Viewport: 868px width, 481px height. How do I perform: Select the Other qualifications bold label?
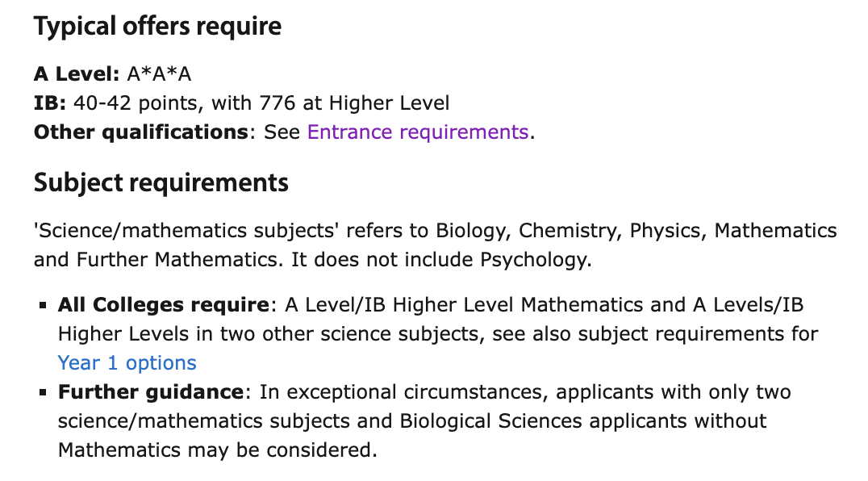pyautogui.click(x=141, y=132)
